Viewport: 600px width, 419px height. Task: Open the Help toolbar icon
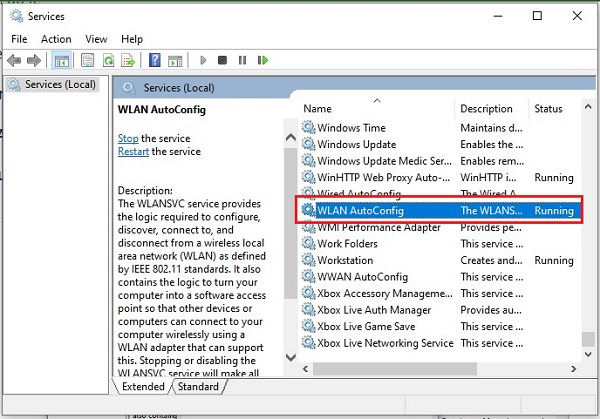(155, 60)
